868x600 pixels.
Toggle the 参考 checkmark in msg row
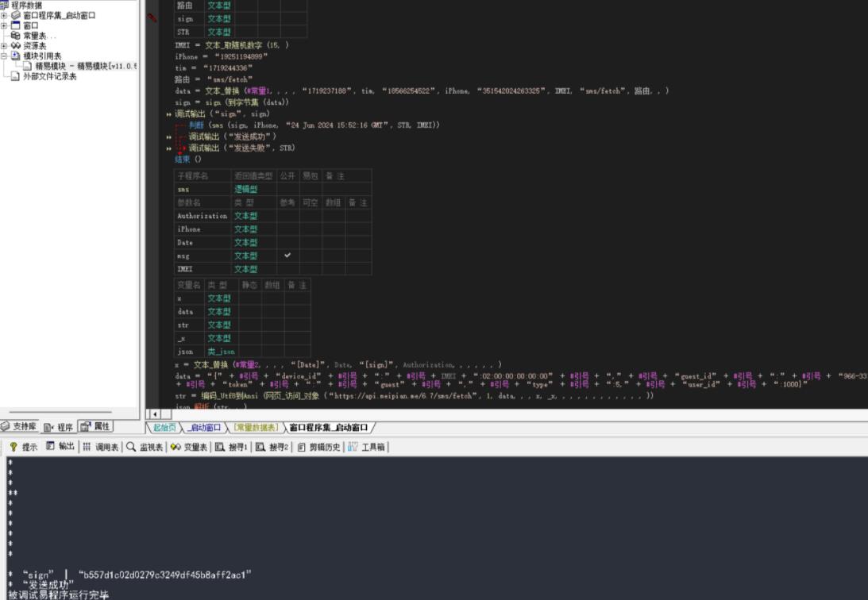coord(287,256)
